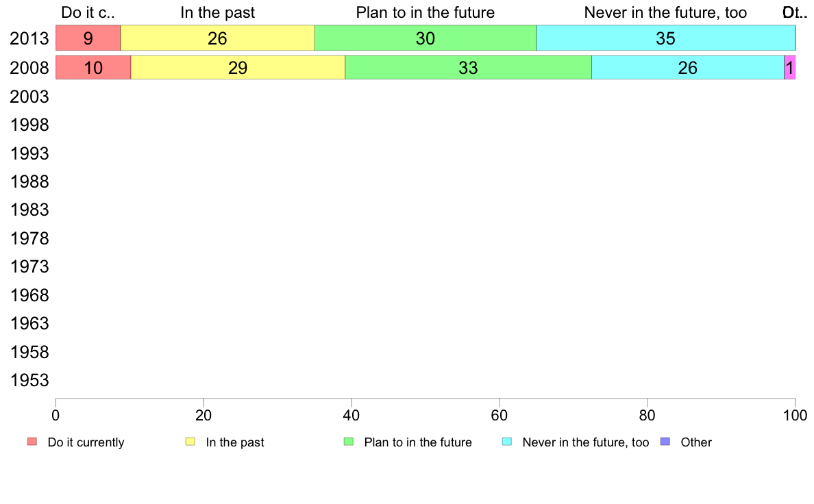Image resolution: width=814 pixels, height=504 pixels.
Task: Select the 2013 yellow bar segment labeled 26
Action: coord(217,38)
